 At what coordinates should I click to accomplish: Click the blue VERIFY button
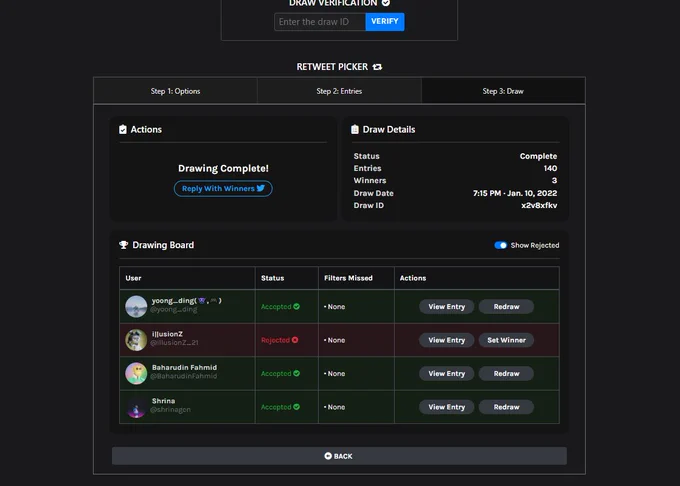[x=385, y=22]
